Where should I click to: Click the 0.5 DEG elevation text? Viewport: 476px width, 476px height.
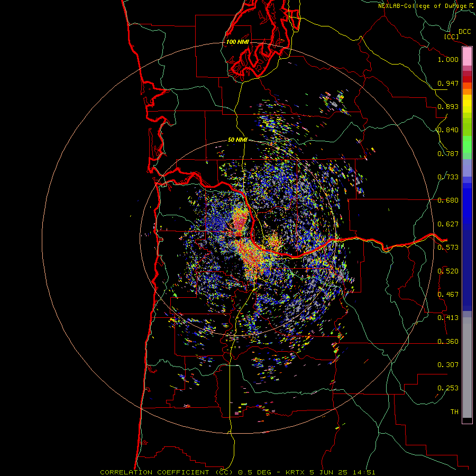pos(254,472)
